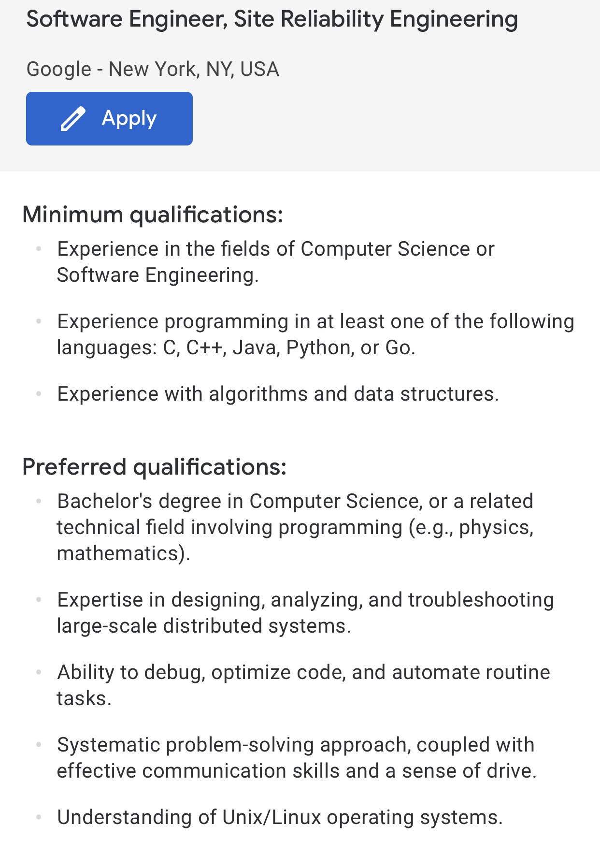The width and height of the screenshot is (600, 868).
Task: Click the Computer Science or Software Engineering experience item
Action: tap(275, 262)
